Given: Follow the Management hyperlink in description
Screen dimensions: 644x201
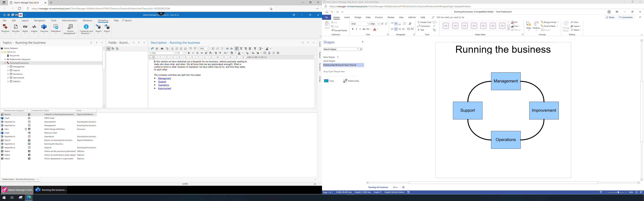Looking at the screenshot, I should point(165,78).
